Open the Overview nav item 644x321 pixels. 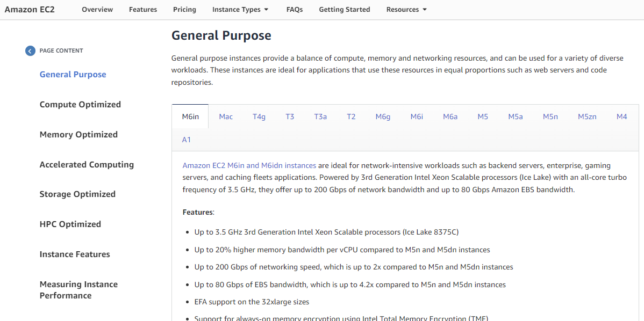tap(97, 10)
